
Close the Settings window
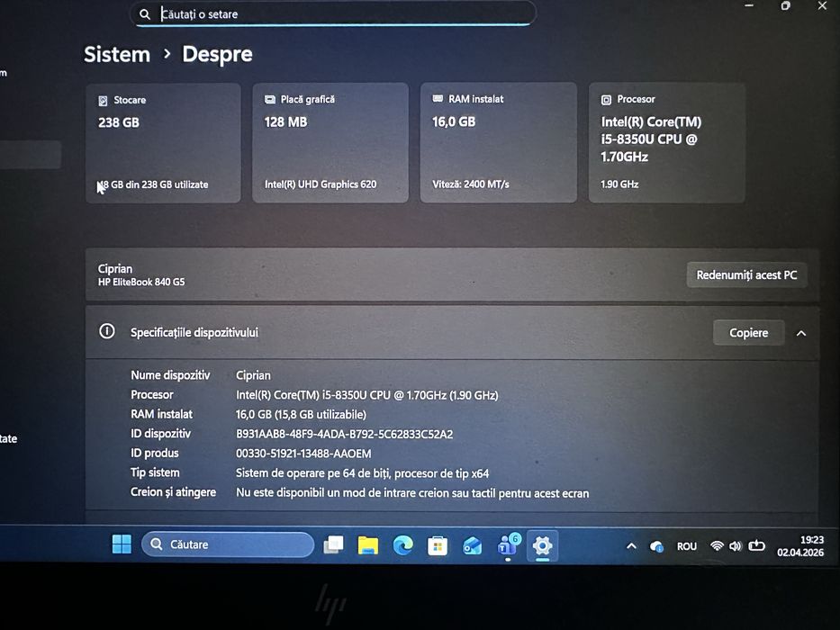click(822, 6)
